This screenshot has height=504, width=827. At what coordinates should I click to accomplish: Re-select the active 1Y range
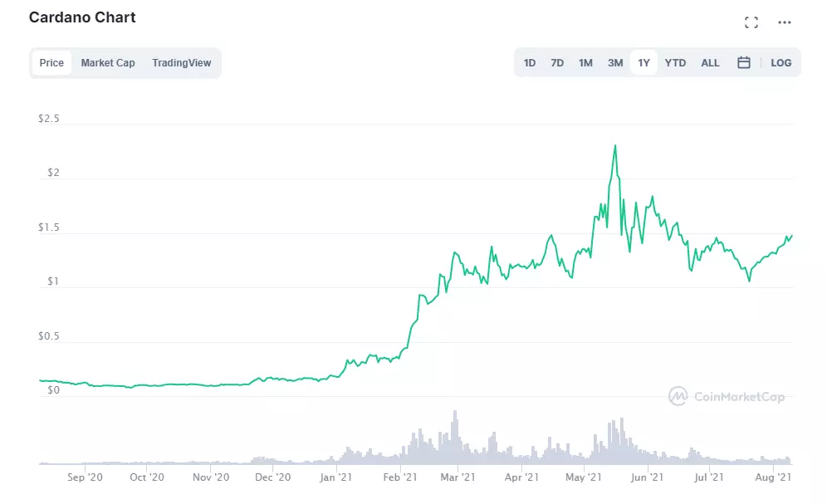point(643,61)
